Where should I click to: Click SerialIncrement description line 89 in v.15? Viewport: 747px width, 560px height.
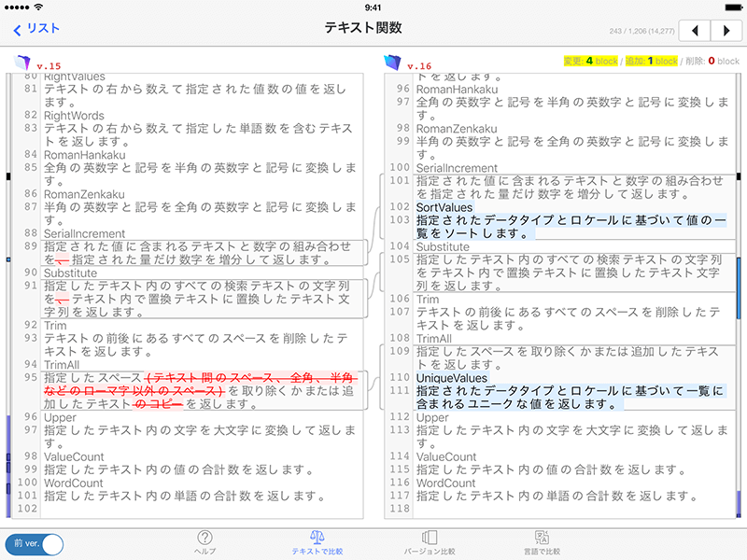tap(198, 253)
